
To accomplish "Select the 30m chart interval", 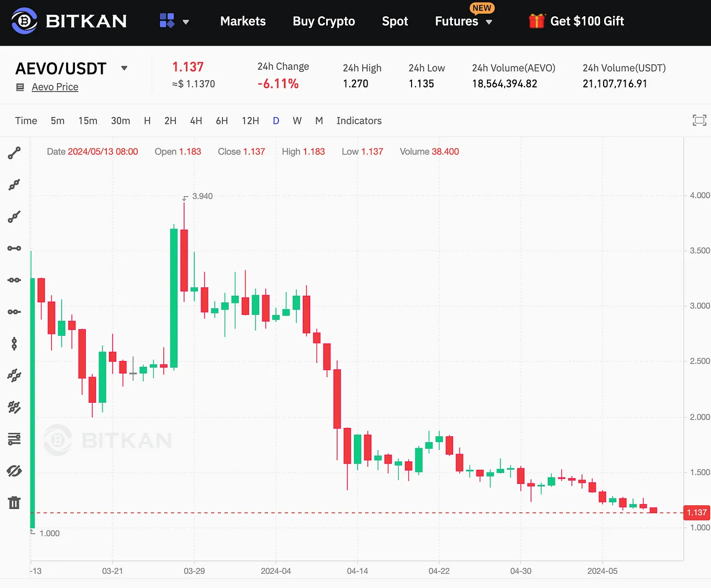I will click(120, 121).
